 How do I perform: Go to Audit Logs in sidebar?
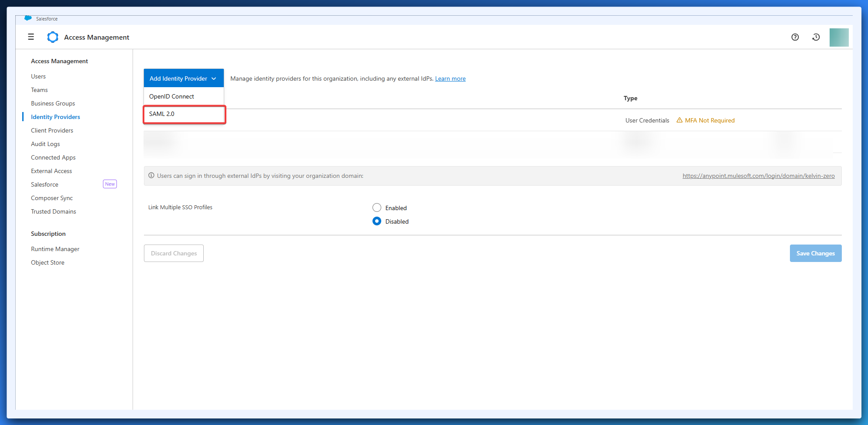(x=45, y=144)
